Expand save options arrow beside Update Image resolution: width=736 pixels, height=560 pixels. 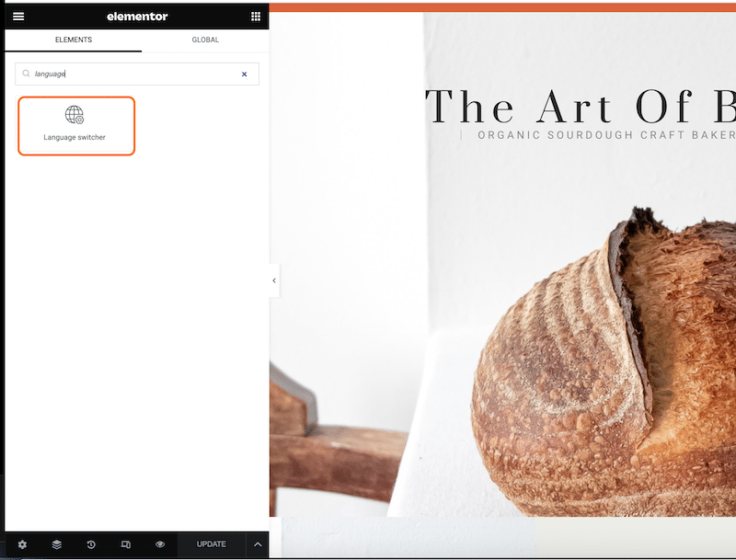[x=258, y=544]
